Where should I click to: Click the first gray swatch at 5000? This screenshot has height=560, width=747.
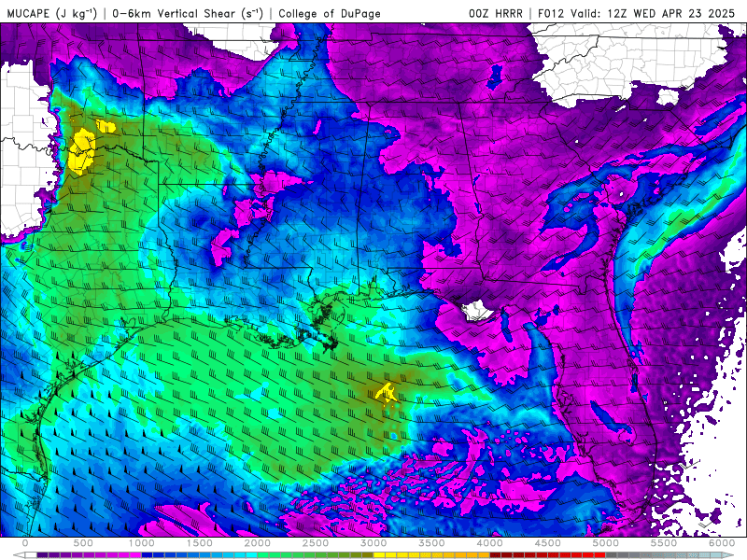(612, 554)
